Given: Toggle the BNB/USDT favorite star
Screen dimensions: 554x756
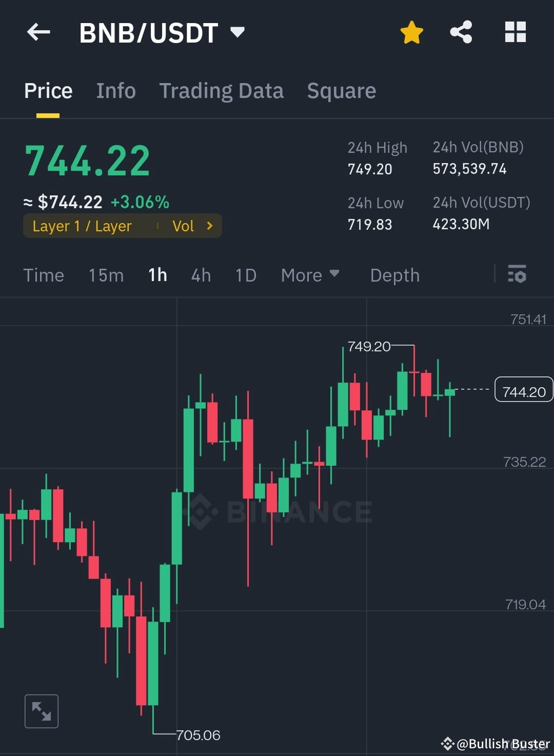Looking at the screenshot, I should (411, 31).
